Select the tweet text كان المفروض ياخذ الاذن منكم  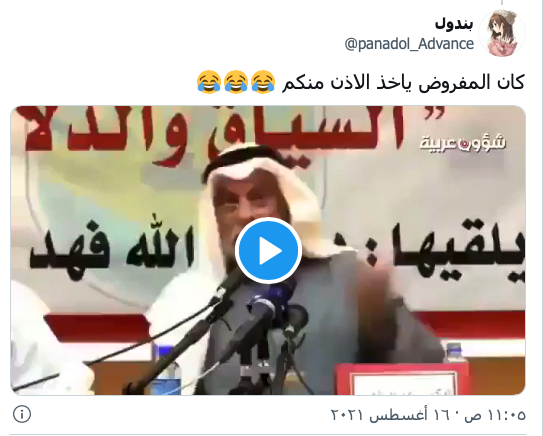tap(403, 82)
